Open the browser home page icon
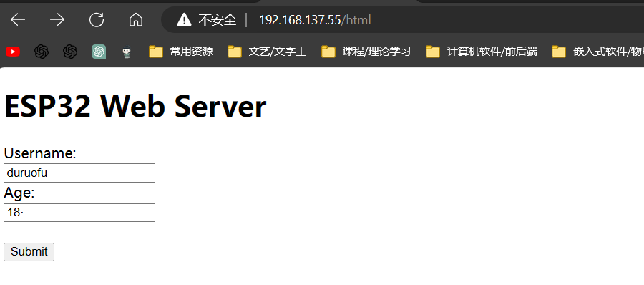Viewport: 644px width, 285px height. tap(136, 19)
